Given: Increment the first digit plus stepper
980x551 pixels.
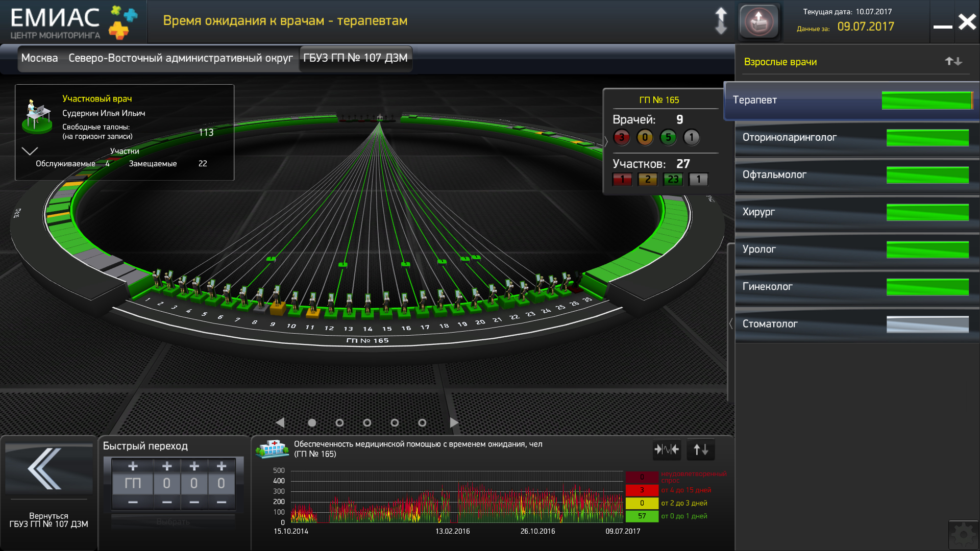Looking at the screenshot, I should point(167,466).
